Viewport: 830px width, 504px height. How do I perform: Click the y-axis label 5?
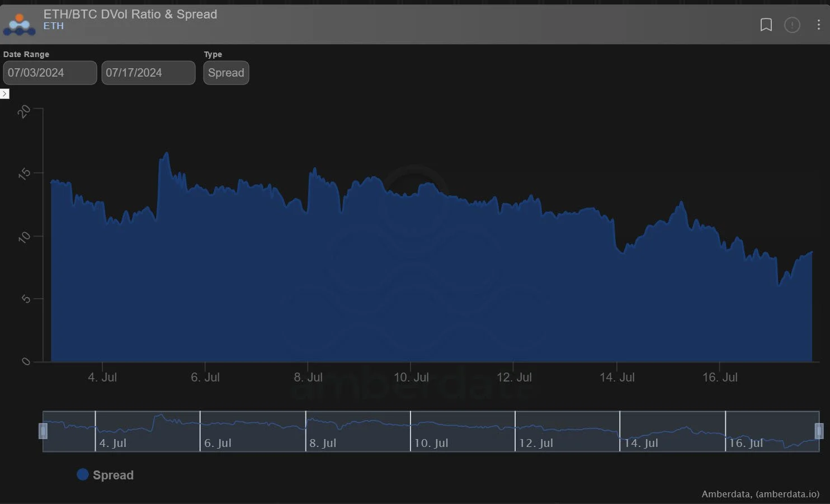tap(26, 299)
